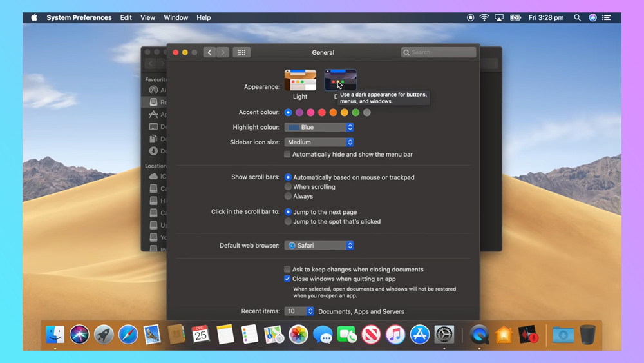Open App Store in the Dock
644x363 pixels.
tap(420, 334)
